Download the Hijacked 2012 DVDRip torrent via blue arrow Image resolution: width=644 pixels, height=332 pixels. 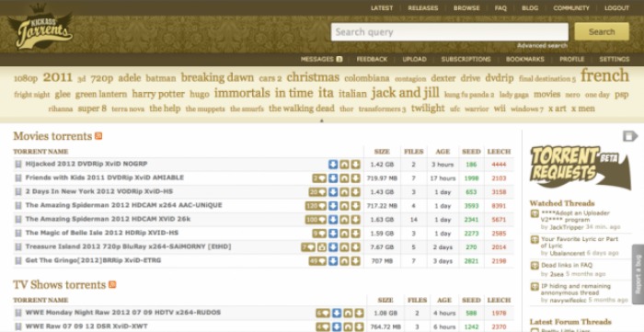click(x=333, y=164)
